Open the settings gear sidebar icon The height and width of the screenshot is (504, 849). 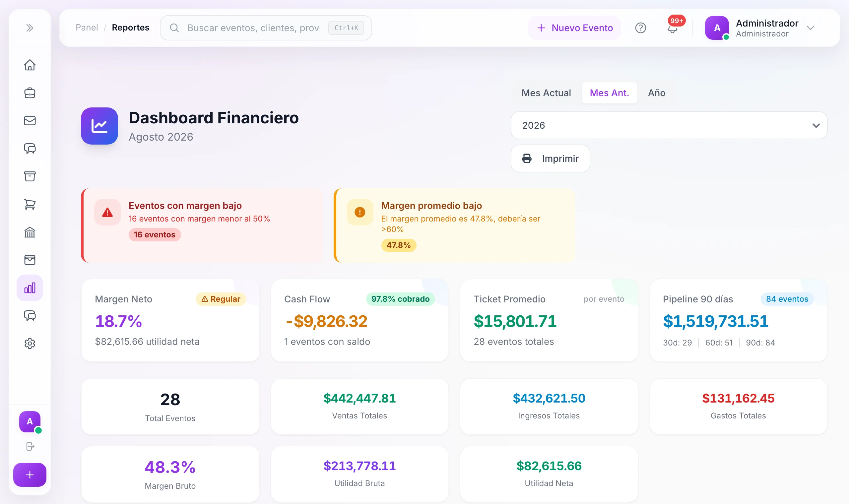(30, 344)
